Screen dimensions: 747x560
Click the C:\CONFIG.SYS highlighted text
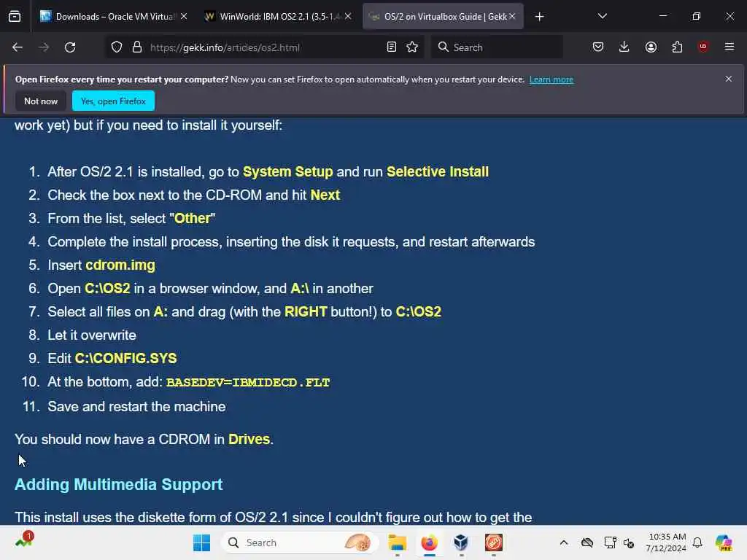tap(125, 359)
